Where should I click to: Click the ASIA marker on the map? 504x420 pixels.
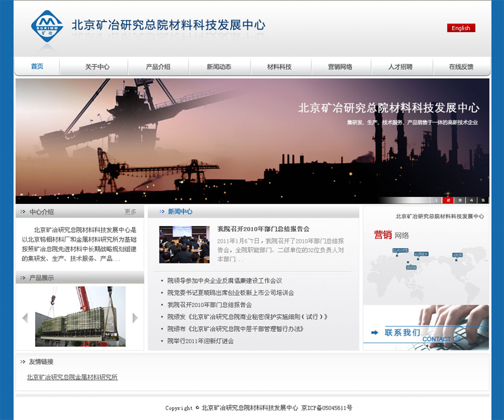click(x=411, y=267)
